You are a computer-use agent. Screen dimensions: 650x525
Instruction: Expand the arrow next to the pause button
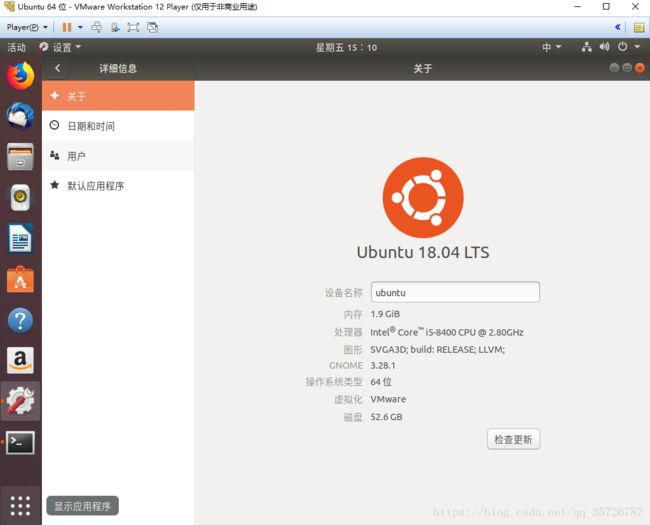[80, 27]
